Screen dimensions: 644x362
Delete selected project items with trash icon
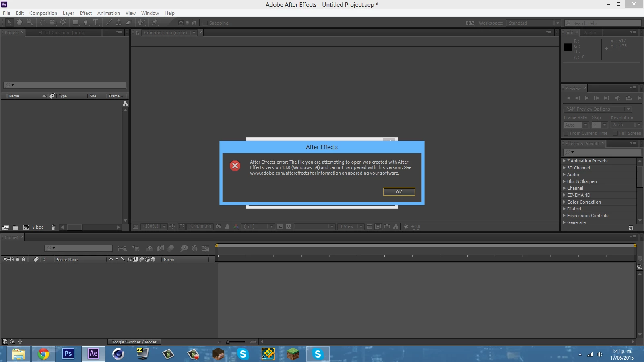click(53, 227)
